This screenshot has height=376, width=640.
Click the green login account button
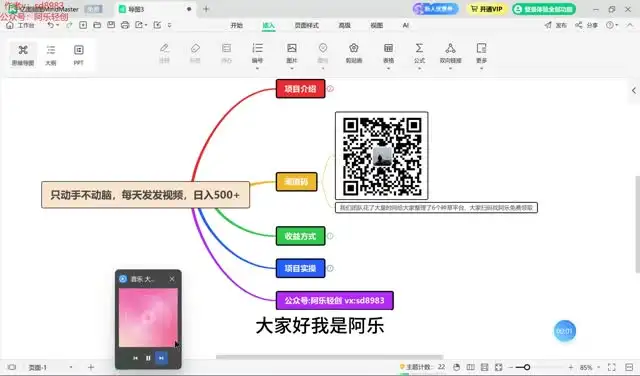(544, 9)
